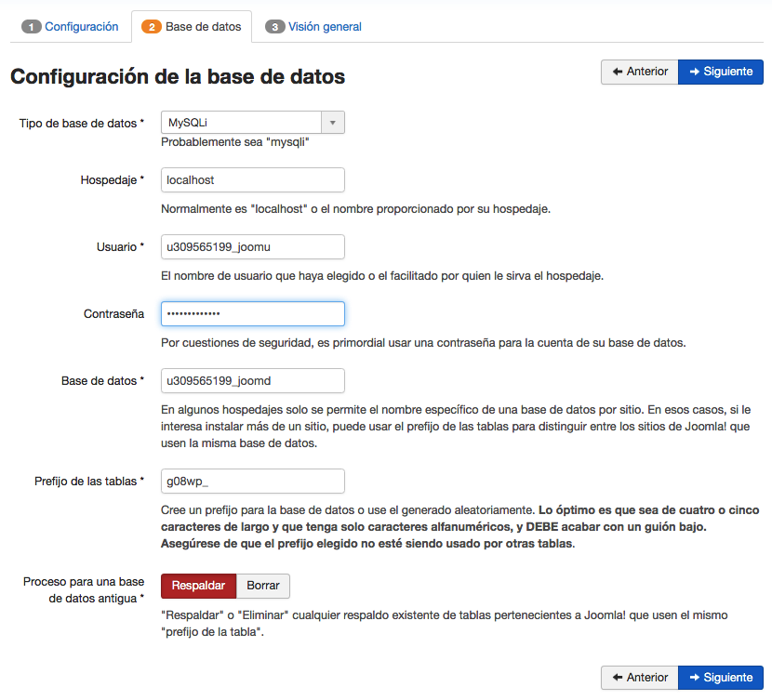Click the dropdown arrow next to MySQLi
The width and height of the screenshot is (772, 700).
pyautogui.click(x=335, y=122)
